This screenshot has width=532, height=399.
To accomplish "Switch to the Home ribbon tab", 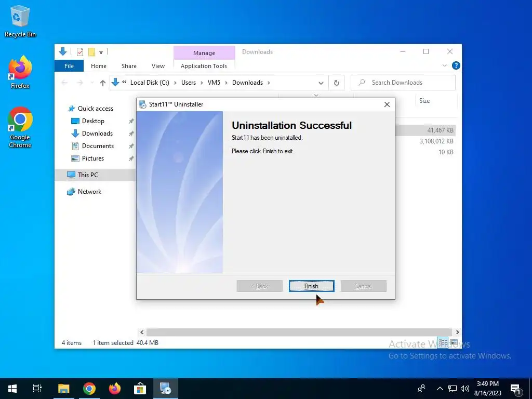I will 98,66.
